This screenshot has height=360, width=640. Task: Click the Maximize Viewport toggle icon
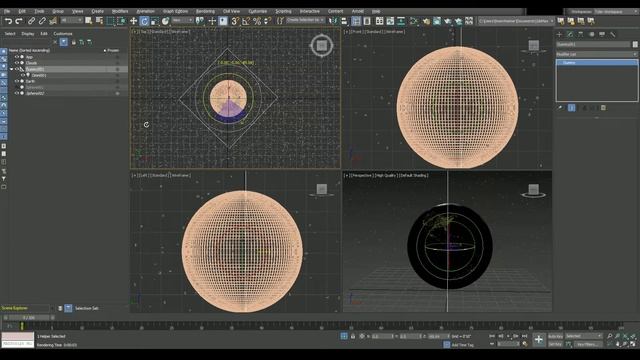pos(633,344)
